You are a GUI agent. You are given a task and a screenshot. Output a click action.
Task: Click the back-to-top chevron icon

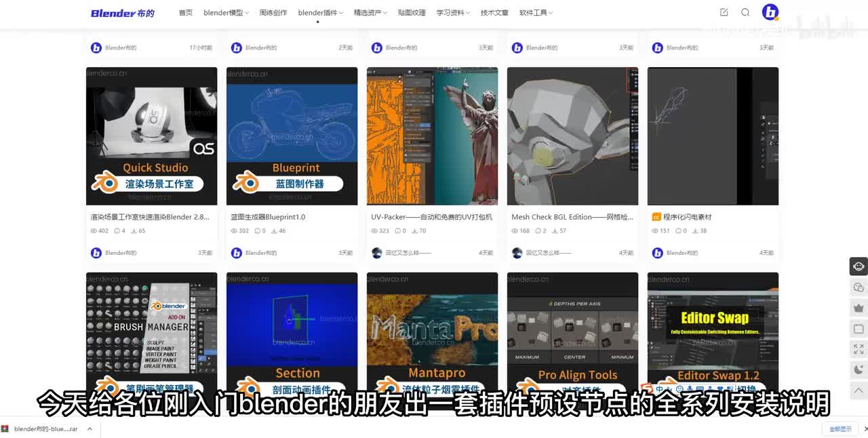[859, 391]
